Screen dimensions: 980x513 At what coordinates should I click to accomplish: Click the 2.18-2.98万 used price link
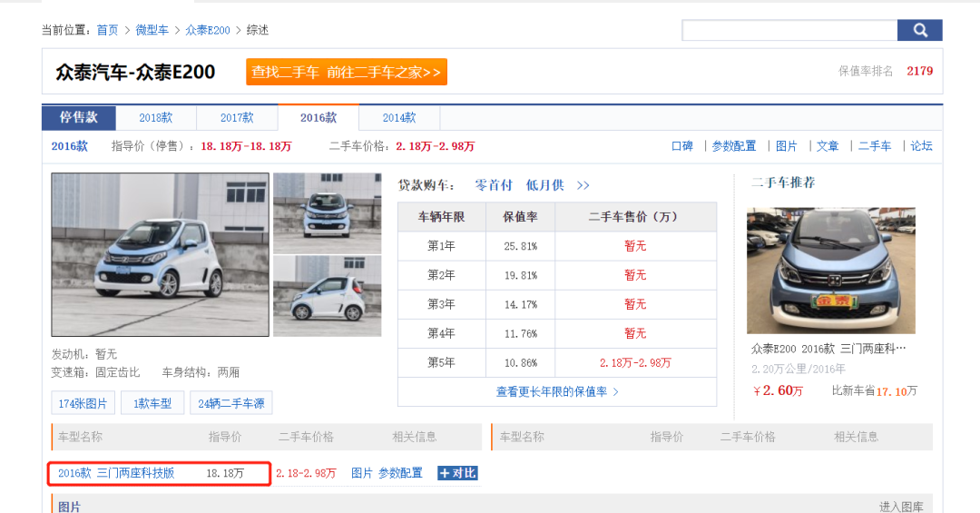tap(307, 473)
